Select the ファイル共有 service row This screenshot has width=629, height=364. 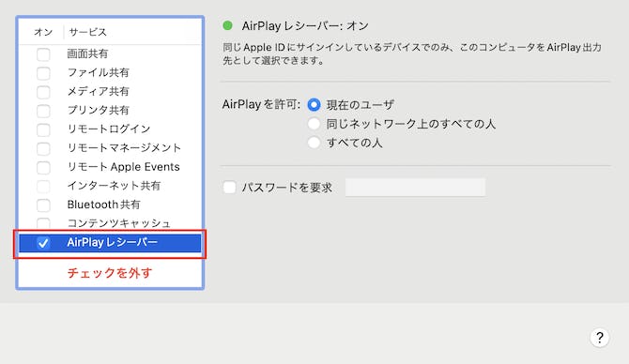click(x=110, y=72)
